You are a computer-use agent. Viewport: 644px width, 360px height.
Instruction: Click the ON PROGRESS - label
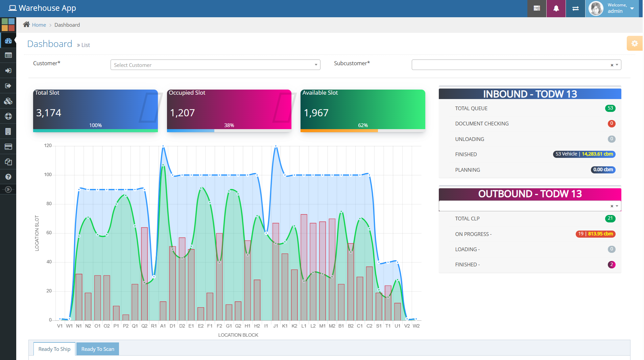point(473,234)
